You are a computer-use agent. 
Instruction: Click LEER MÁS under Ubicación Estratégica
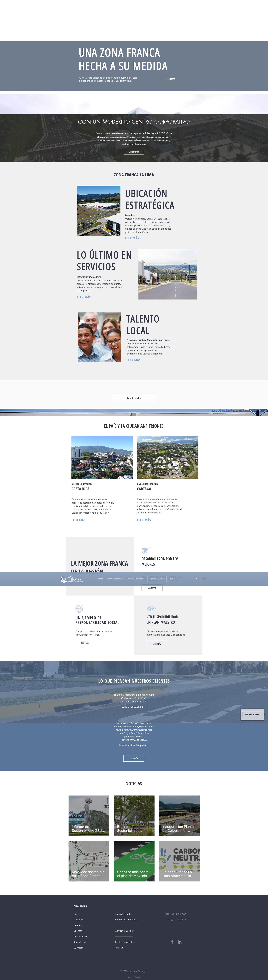click(132, 238)
